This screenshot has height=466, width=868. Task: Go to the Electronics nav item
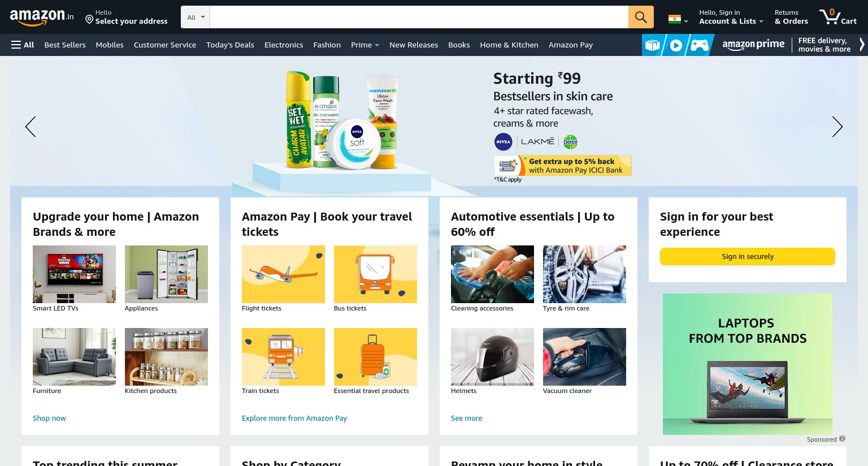point(284,45)
